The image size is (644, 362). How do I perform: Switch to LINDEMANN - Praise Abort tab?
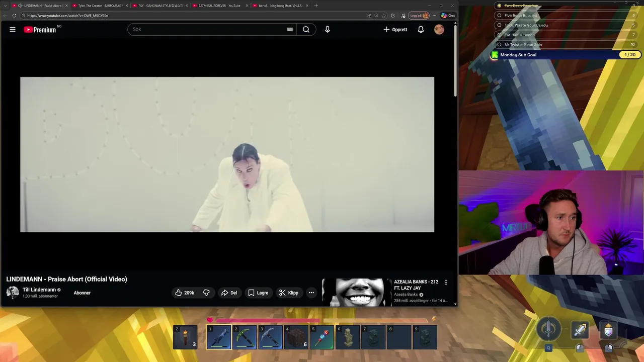[40, 6]
